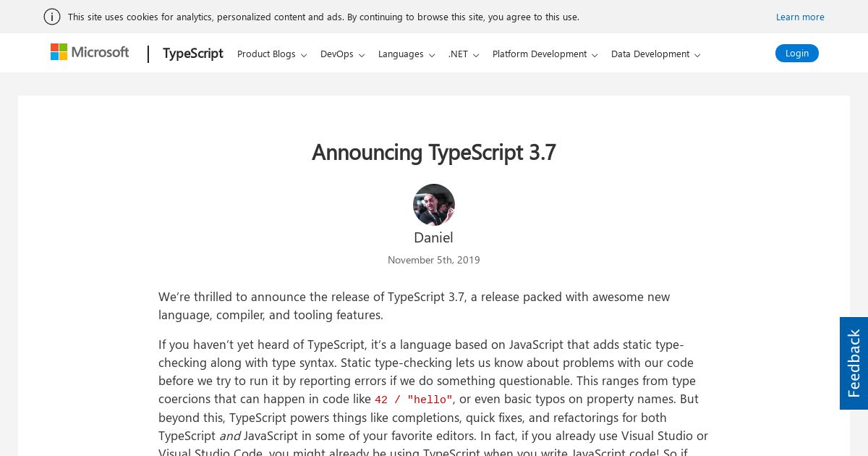Open the author name Daniel link

pos(433,237)
